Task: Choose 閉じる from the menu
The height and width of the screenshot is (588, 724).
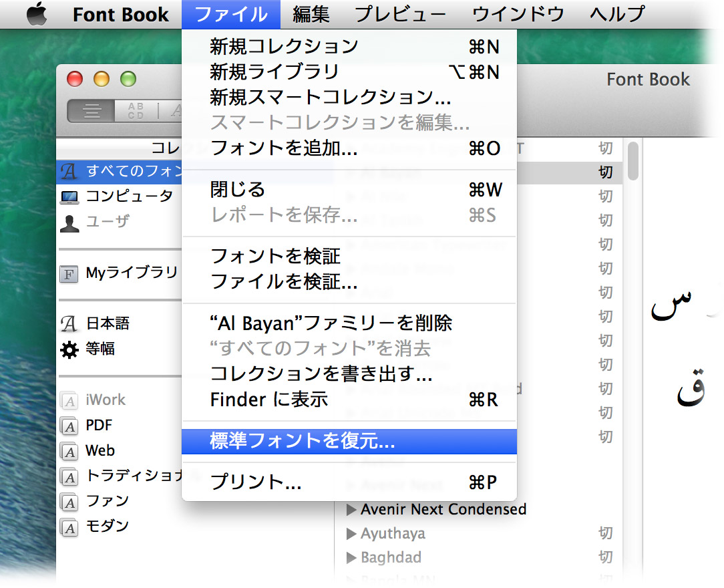Action: (x=349, y=189)
